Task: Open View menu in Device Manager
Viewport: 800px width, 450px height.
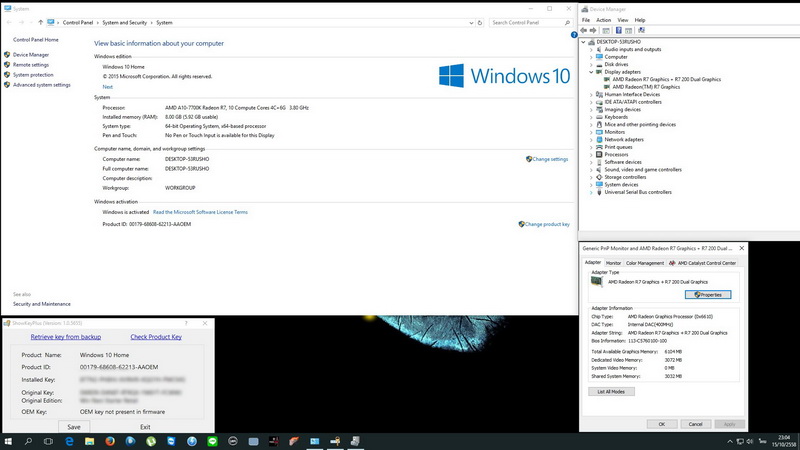Action: 623,20
